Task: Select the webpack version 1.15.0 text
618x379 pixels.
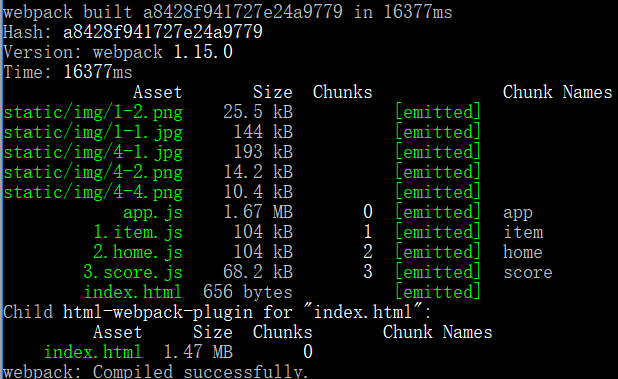Action: 203,52
